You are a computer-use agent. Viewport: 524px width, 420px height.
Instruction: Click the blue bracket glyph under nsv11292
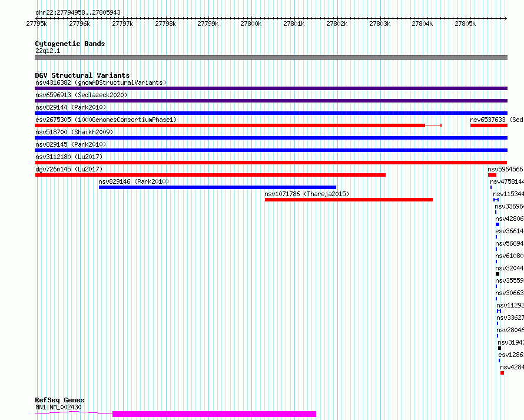pos(499,311)
